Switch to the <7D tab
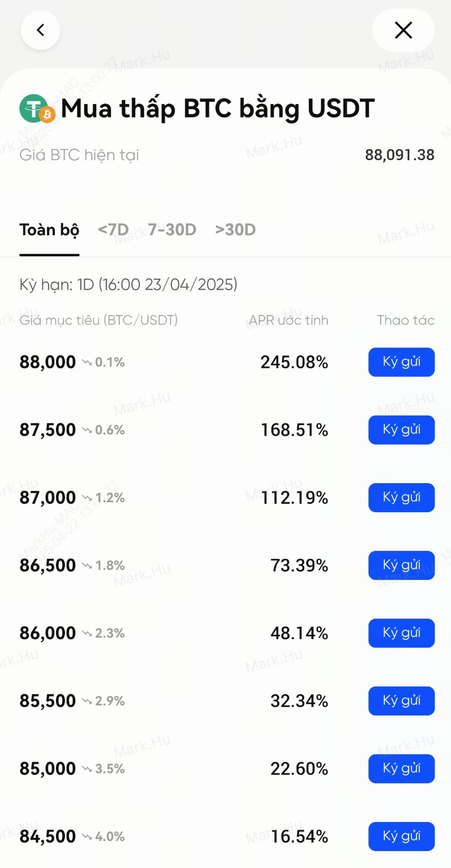Image resolution: width=451 pixels, height=868 pixels. (x=113, y=230)
